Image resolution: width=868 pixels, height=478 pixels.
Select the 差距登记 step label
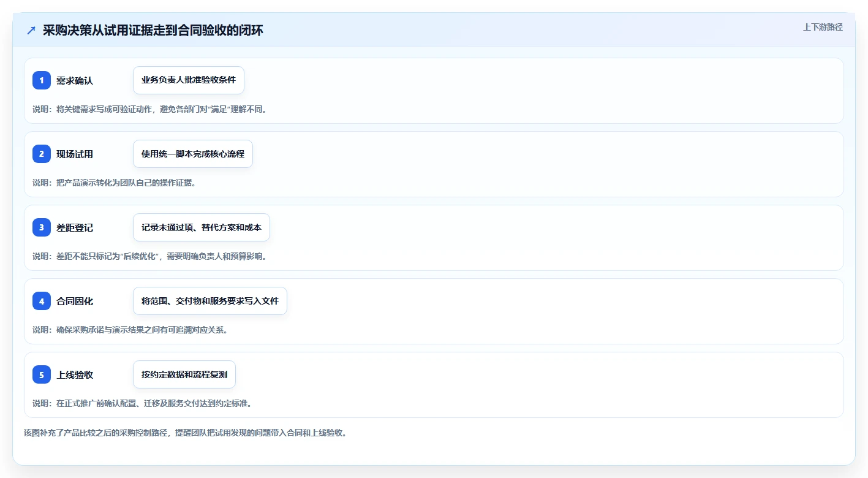(75, 227)
